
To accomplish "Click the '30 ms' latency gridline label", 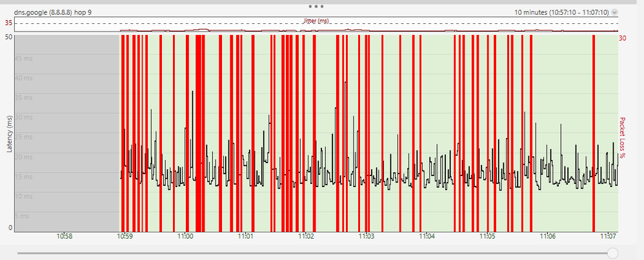I will click(24, 117).
